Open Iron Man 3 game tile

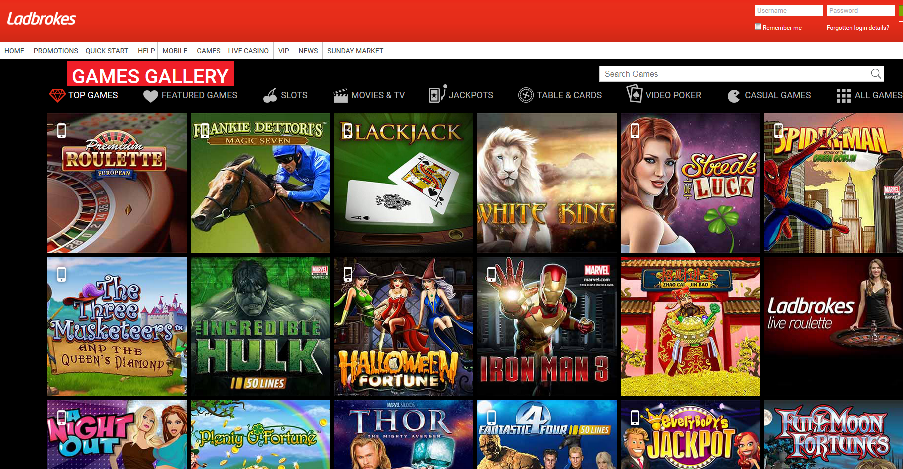point(547,327)
